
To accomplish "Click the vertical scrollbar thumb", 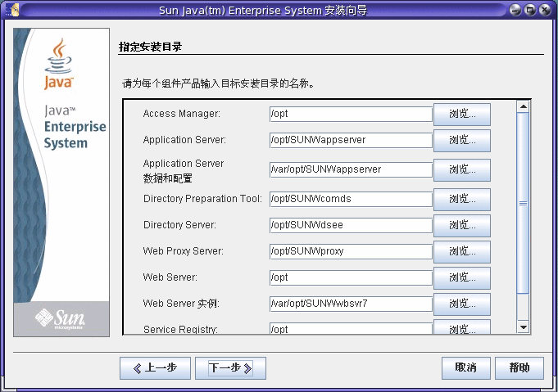I will point(523,203).
